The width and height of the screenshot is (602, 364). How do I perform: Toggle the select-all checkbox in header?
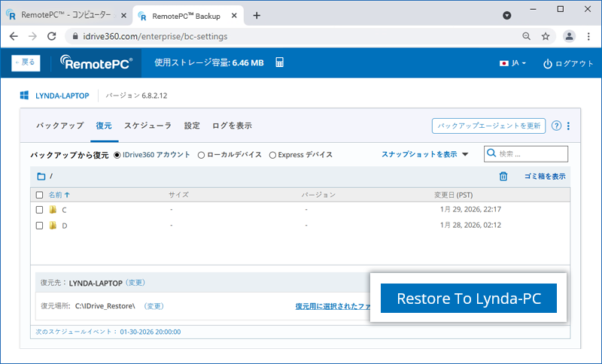tap(39, 195)
